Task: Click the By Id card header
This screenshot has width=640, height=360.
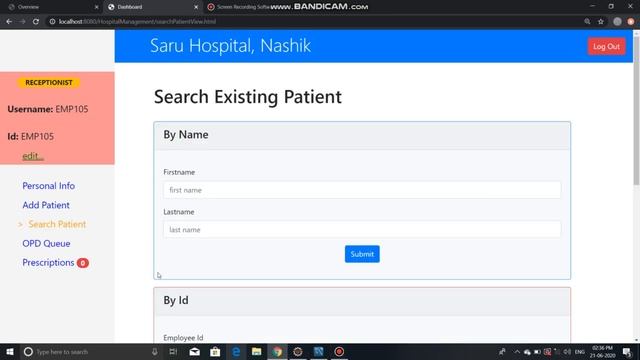Action: [x=362, y=301]
